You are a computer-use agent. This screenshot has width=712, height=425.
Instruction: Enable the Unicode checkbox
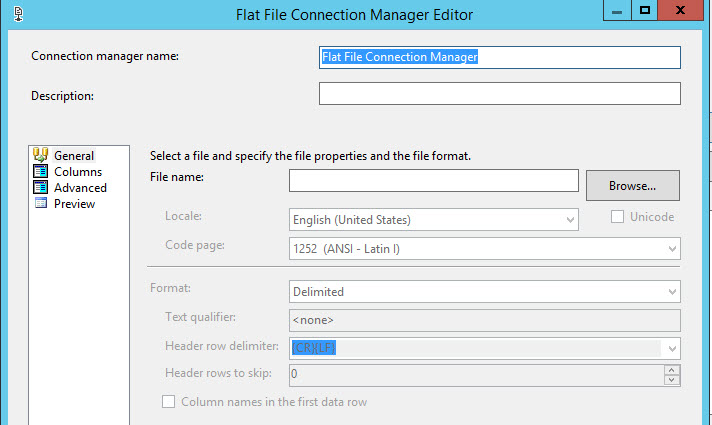617,217
